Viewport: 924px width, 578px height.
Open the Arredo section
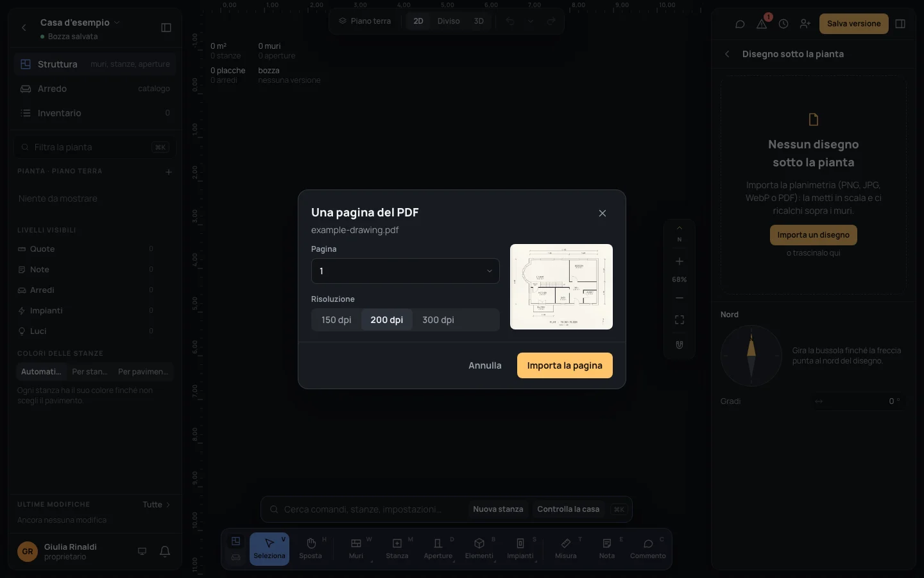click(x=95, y=89)
